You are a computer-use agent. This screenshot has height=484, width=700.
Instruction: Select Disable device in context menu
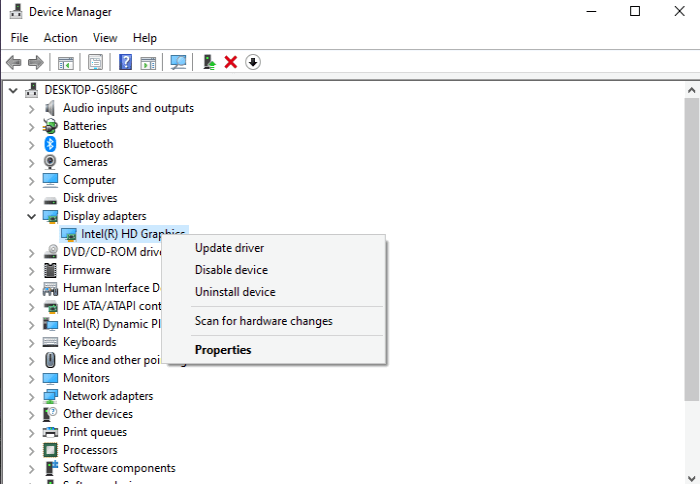231,270
